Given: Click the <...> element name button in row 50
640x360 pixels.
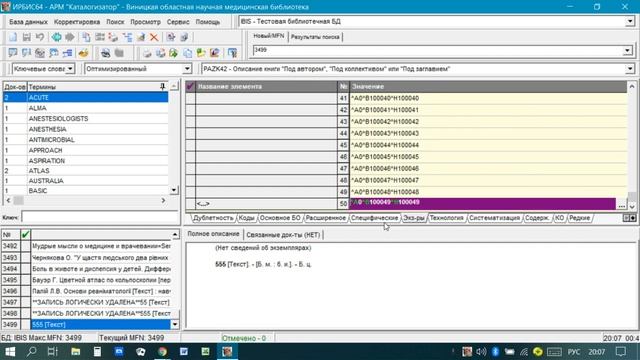Looking at the screenshot, I should coord(203,204).
